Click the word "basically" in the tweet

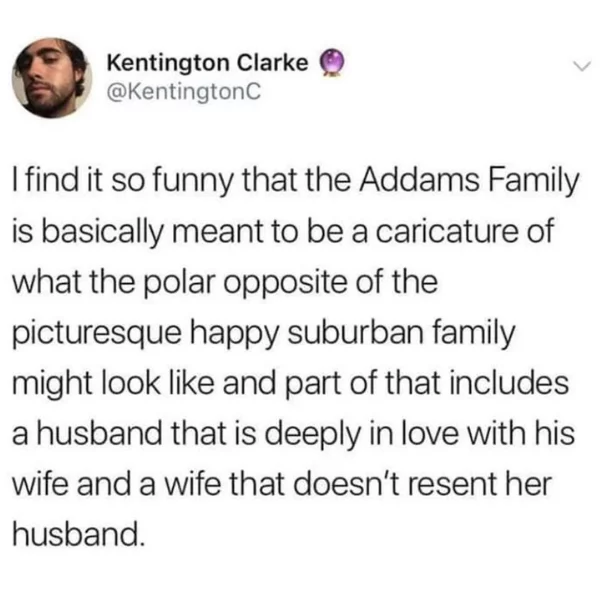(101, 233)
